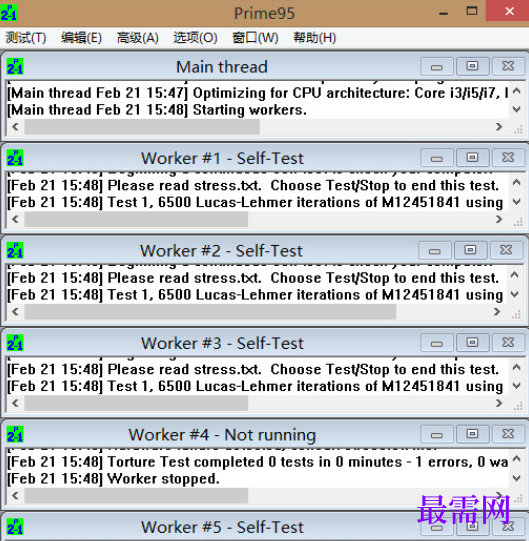Open the Window (窗口) menu

point(255,38)
